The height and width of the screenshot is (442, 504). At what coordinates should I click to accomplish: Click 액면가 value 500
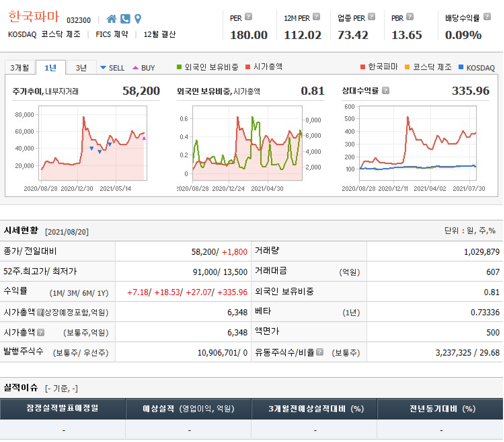(x=493, y=332)
